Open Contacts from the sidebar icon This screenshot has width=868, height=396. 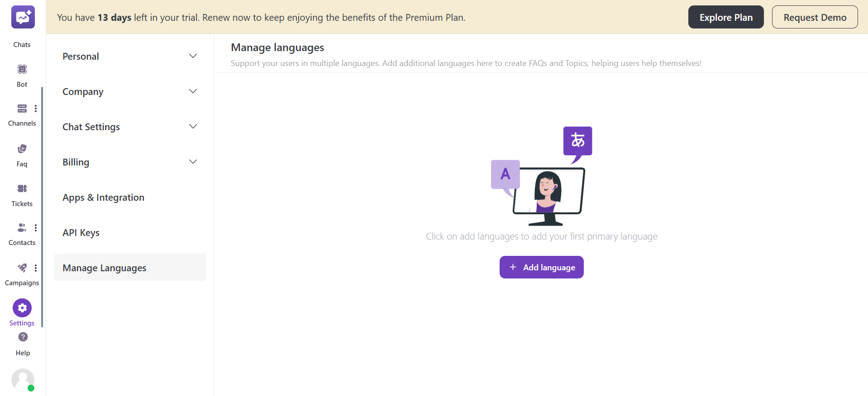22,227
